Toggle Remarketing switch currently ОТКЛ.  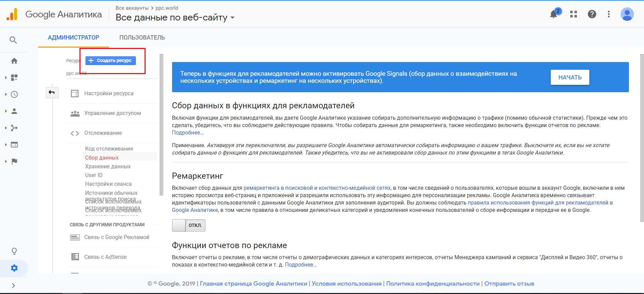pyautogui.click(x=189, y=225)
